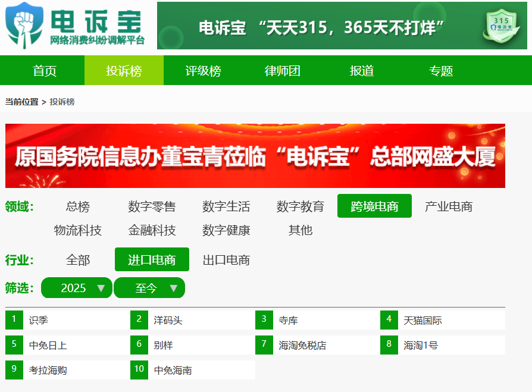Open rank 3 entry 寺库
The width and height of the screenshot is (532, 392).
click(x=318, y=320)
